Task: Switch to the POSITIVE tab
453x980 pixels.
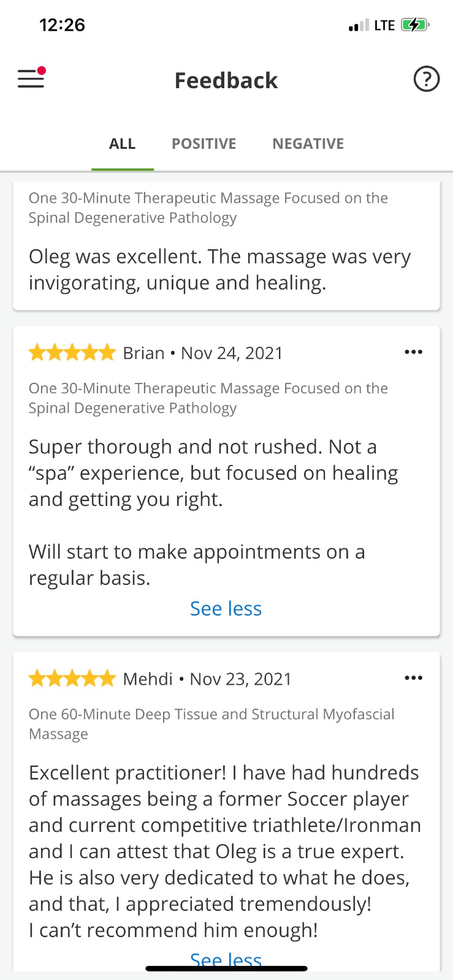Action: [204, 144]
